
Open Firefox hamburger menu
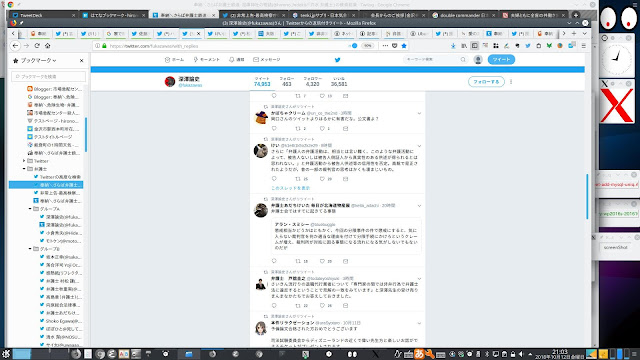(584, 46)
